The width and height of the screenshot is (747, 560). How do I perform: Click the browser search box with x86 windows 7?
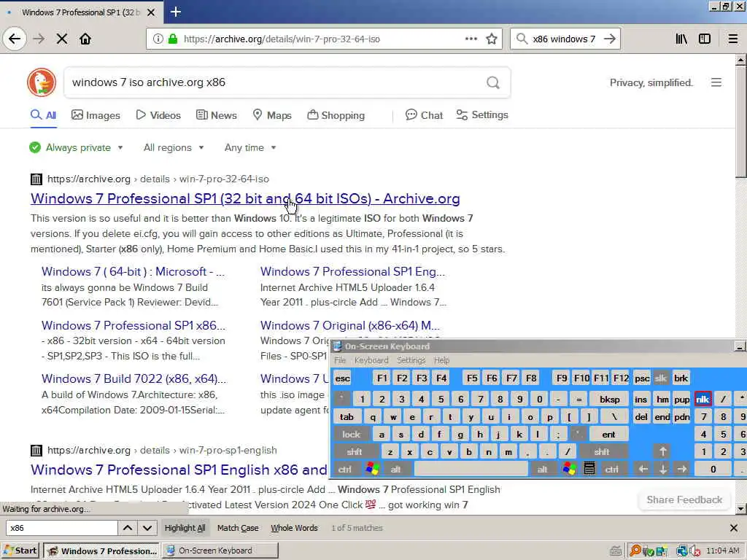tap(564, 39)
